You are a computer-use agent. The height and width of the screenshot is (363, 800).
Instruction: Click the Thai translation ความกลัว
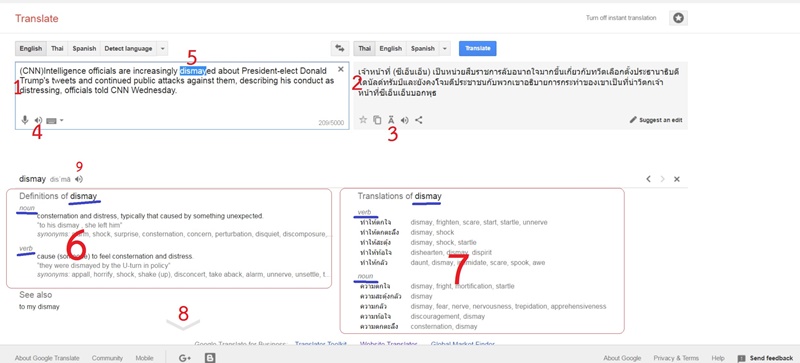click(374, 306)
